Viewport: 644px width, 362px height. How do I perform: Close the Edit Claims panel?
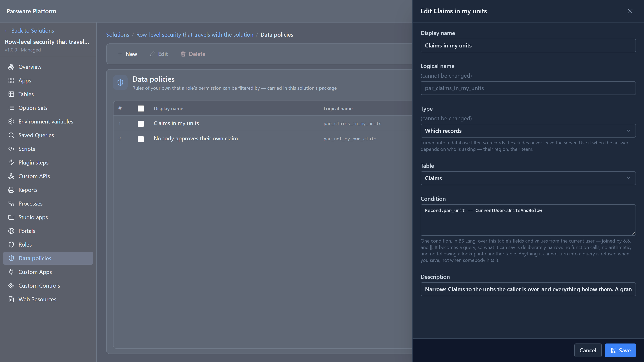(x=630, y=11)
